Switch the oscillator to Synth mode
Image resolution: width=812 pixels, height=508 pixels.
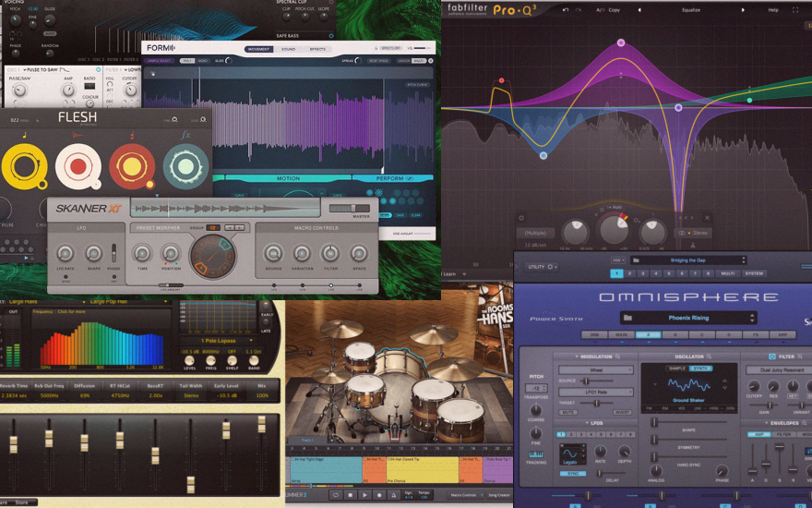(700, 368)
